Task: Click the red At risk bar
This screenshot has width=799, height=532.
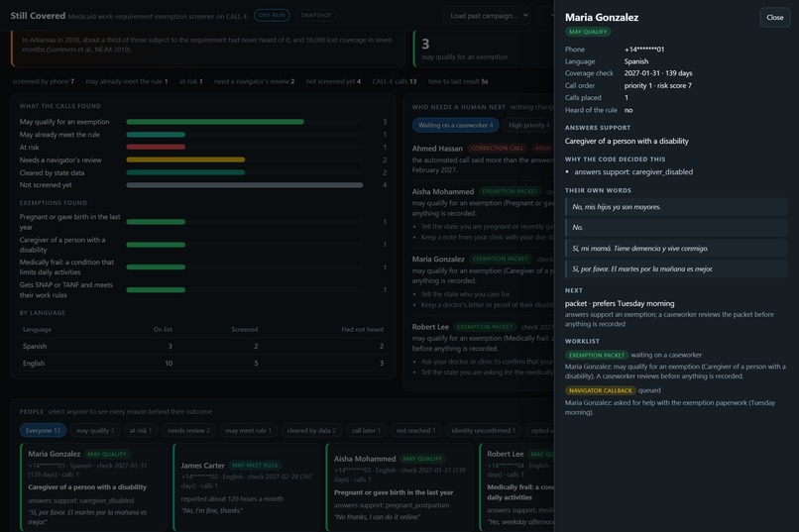Action: click(x=156, y=148)
